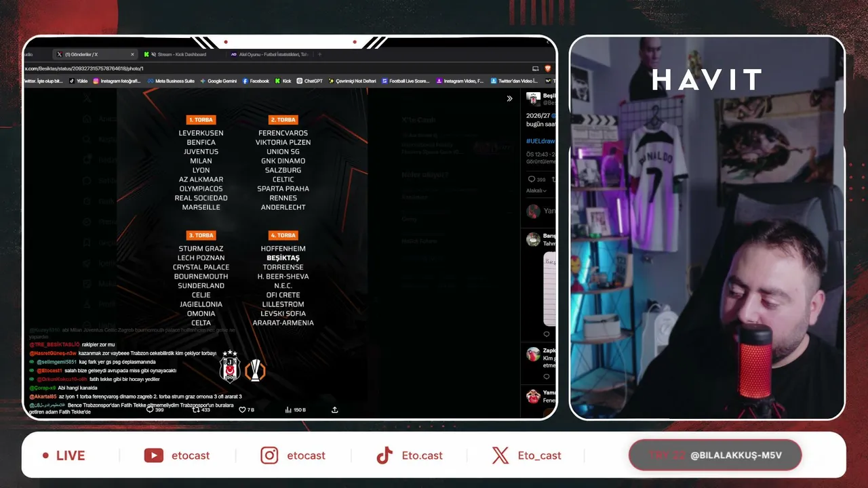Click the X logo beside Eto_cast
This screenshot has width=868, height=488.
(500, 455)
